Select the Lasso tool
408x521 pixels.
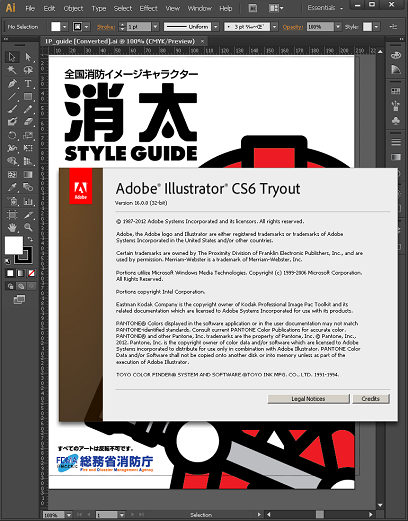[x=28, y=70]
